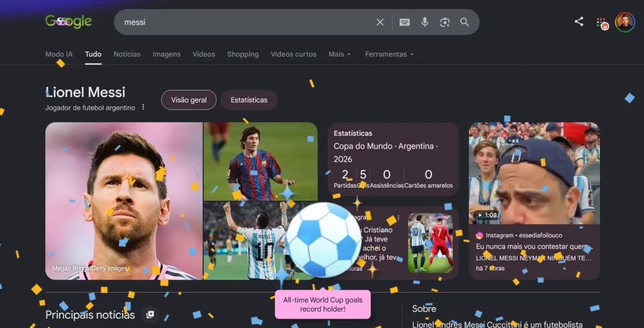The image size is (644, 328).
Task: Clear the search box with the X icon
Action: pyautogui.click(x=380, y=22)
